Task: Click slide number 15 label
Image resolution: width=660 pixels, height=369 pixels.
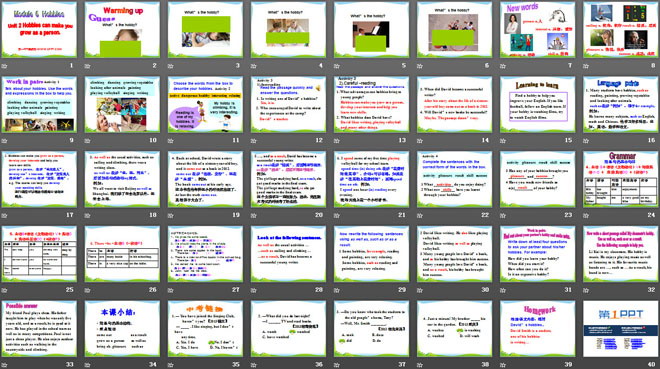Action: (x=568, y=140)
